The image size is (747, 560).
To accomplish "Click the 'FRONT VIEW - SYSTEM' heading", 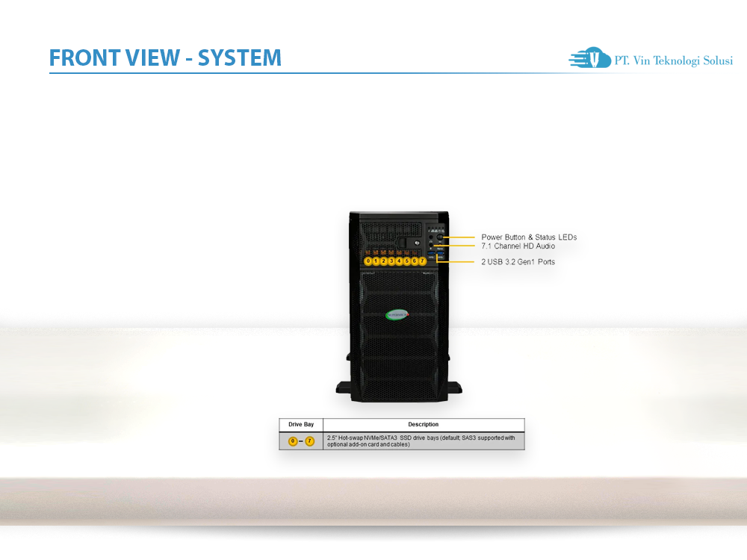I will [165, 58].
